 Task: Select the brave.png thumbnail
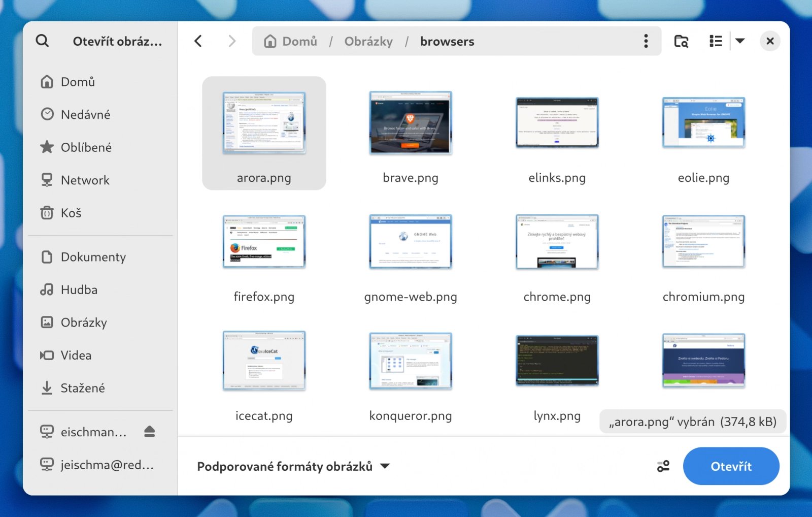(411, 123)
